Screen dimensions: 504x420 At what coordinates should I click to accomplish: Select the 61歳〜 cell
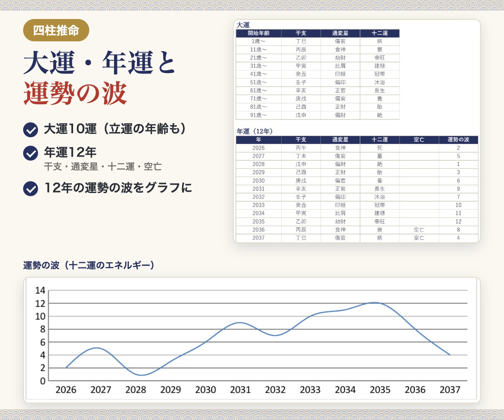click(259, 91)
